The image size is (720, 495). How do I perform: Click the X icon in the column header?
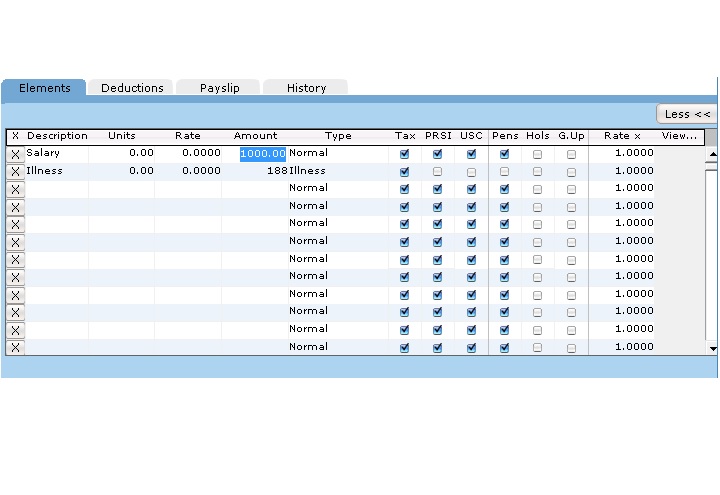15,136
